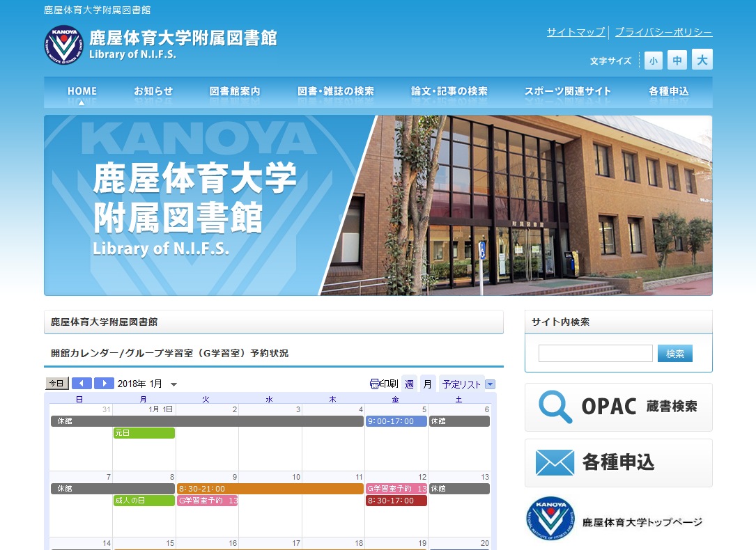Click the library building banner image
Image resolution: width=756 pixels, height=550 pixels.
point(378,205)
